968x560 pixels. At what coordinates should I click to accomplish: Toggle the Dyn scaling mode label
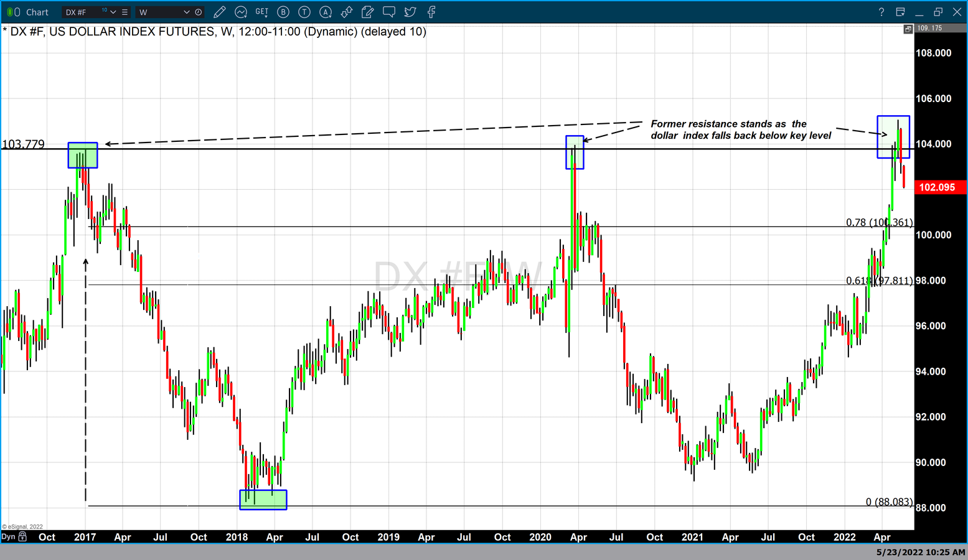pyautogui.click(x=8, y=536)
